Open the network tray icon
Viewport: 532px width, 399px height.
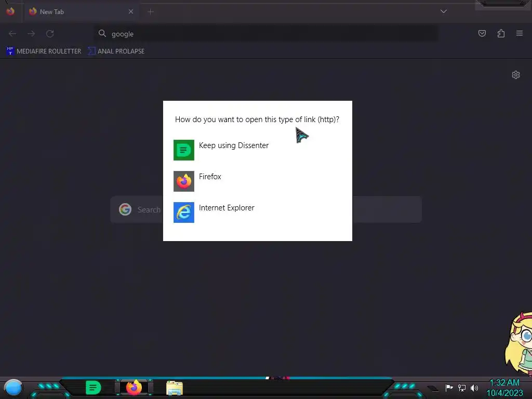[x=462, y=388]
